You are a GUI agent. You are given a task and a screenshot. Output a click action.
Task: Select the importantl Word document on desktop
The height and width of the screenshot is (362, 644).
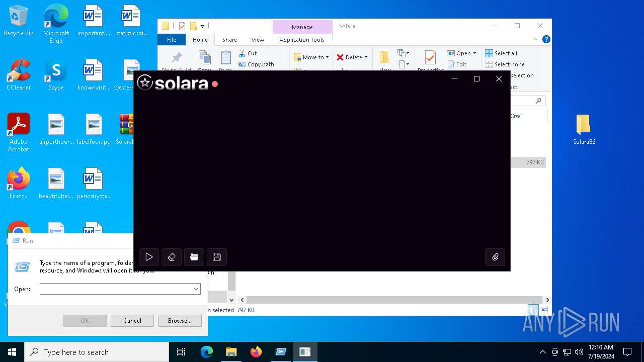[94, 21]
